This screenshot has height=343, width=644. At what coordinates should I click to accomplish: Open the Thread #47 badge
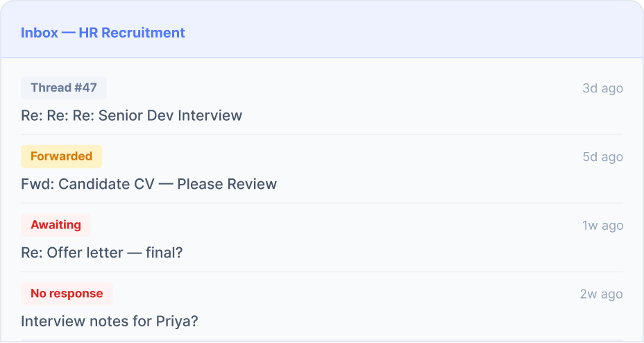tap(64, 88)
